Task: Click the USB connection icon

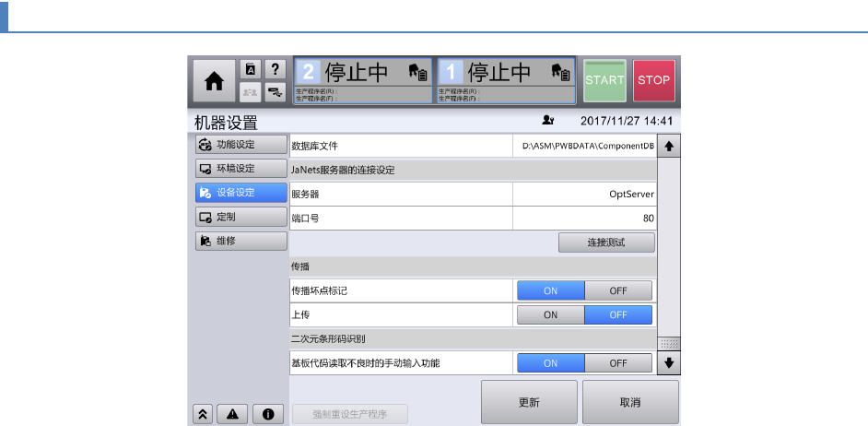Action: click(x=276, y=92)
